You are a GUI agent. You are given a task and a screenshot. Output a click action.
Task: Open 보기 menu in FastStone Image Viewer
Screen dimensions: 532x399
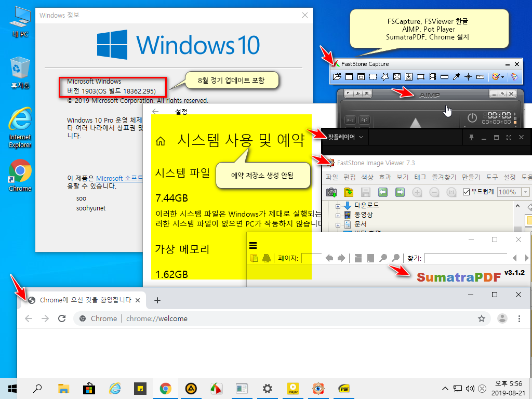pos(403,177)
